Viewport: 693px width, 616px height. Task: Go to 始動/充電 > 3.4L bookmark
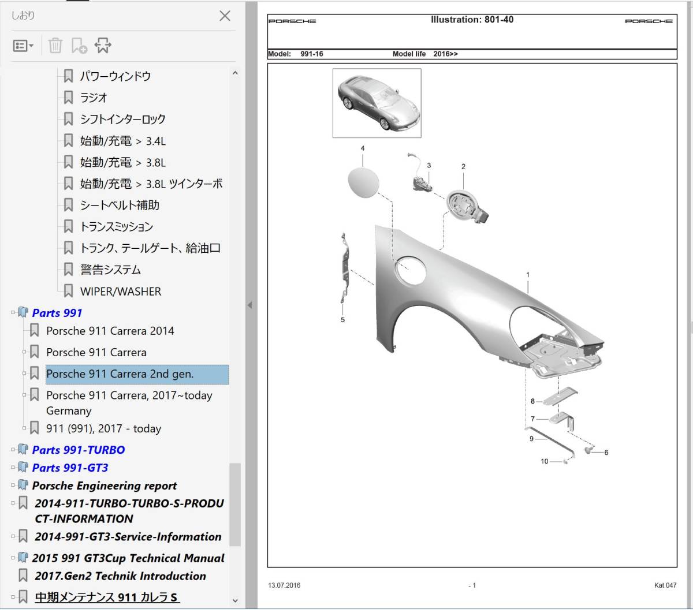[x=123, y=141]
